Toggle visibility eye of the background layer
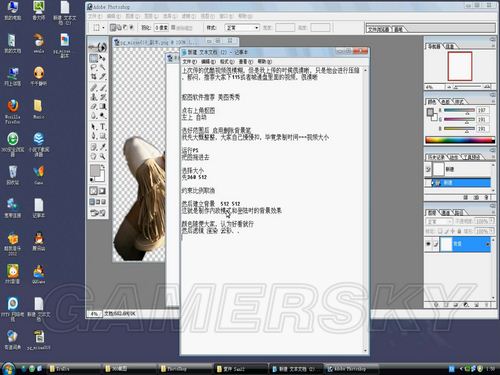Viewport: 500px width, 375px height. pos(428,244)
